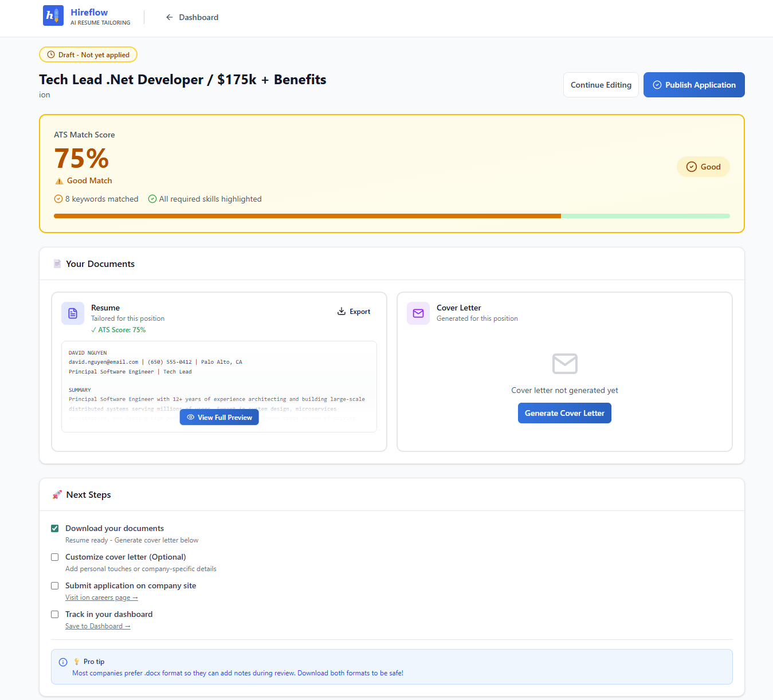This screenshot has height=700, width=773.
Task: Click ATS Score: 75% text under Resume
Action: pos(119,330)
